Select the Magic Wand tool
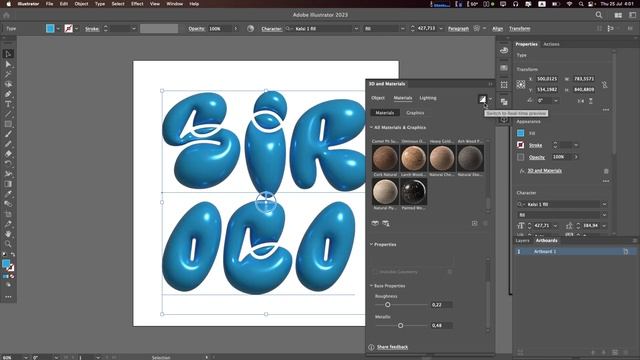The height and width of the screenshot is (360, 640). point(8,74)
